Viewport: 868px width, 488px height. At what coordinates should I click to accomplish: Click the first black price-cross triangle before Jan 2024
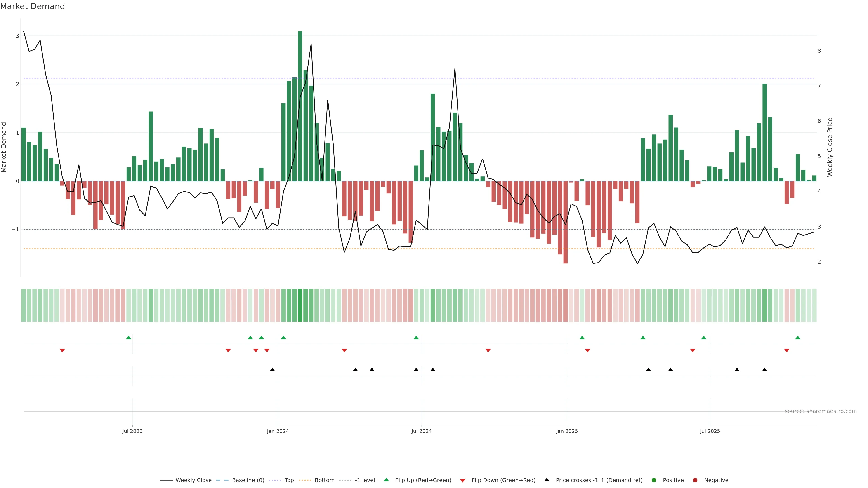[x=272, y=370]
